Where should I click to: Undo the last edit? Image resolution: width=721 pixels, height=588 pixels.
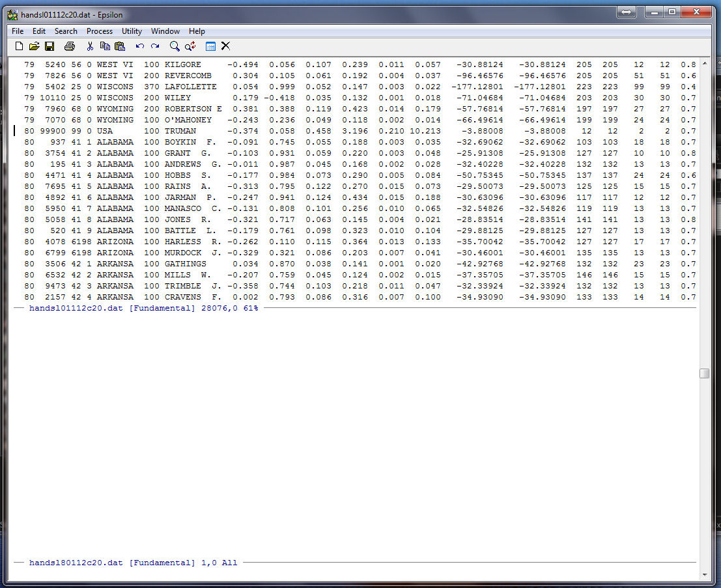point(139,46)
